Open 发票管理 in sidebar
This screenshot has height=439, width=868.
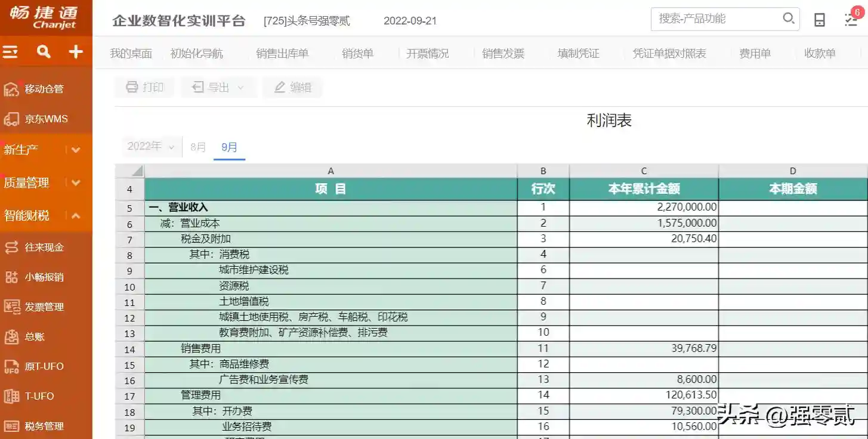[x=44, y=307]
